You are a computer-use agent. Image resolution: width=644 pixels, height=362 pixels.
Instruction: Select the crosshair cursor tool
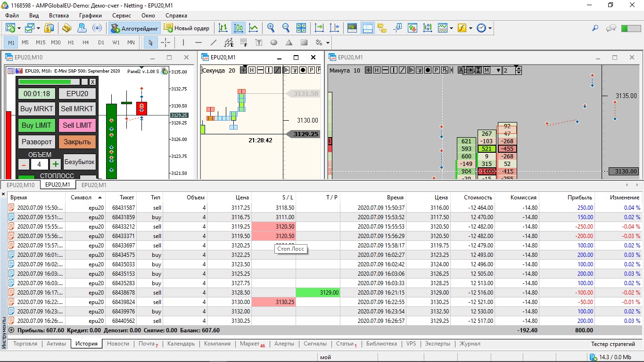tap(165, 42)
